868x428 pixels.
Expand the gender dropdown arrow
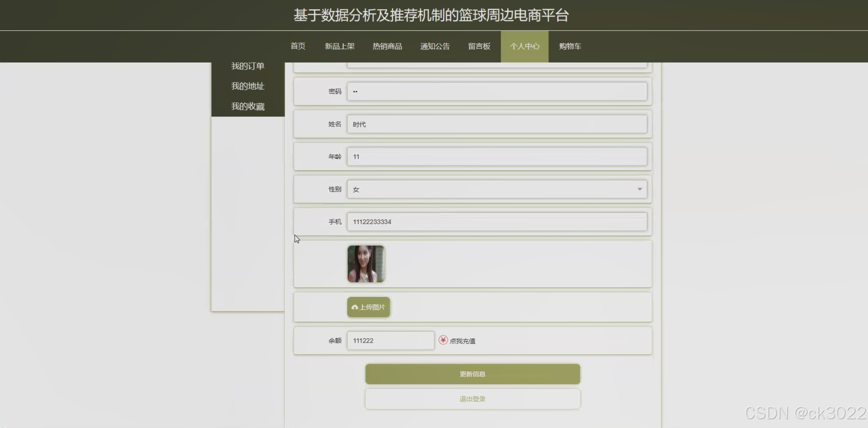pos(640,189)
